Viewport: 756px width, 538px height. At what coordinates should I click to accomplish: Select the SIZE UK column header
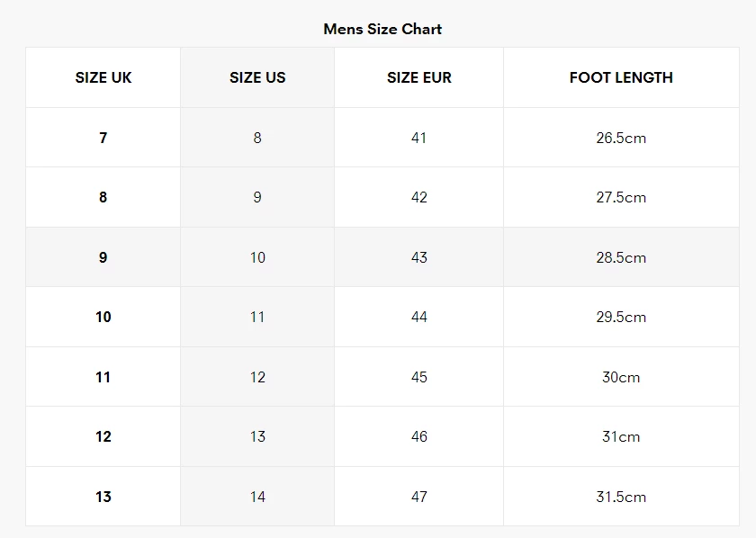[x=103, y=77]
